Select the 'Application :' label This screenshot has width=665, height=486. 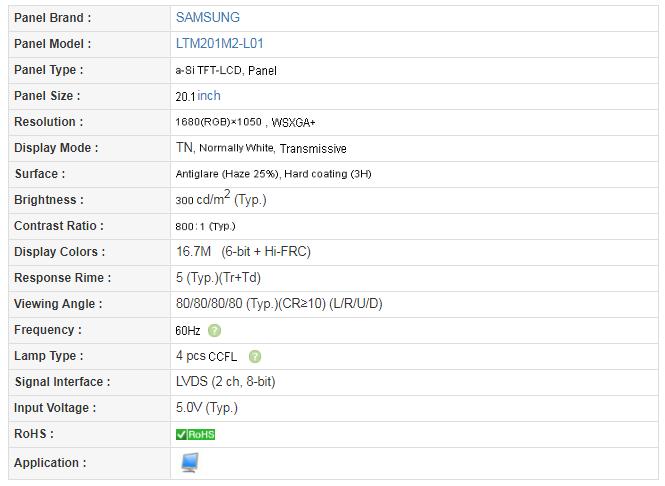[50, 462]
